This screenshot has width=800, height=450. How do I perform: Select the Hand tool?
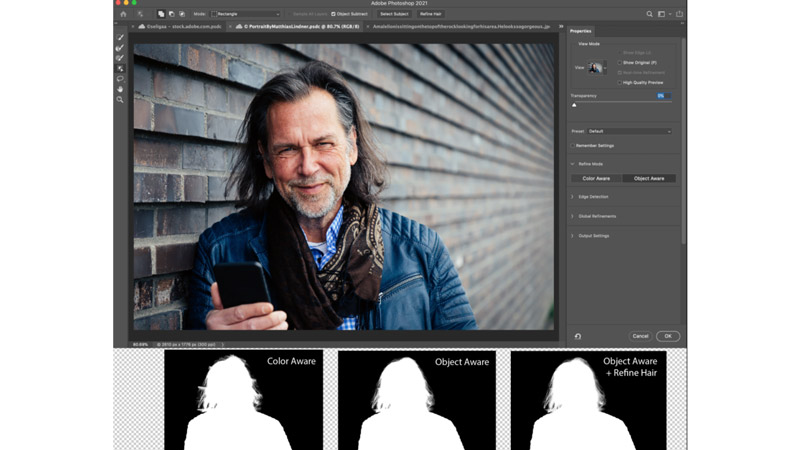point(121,89)
